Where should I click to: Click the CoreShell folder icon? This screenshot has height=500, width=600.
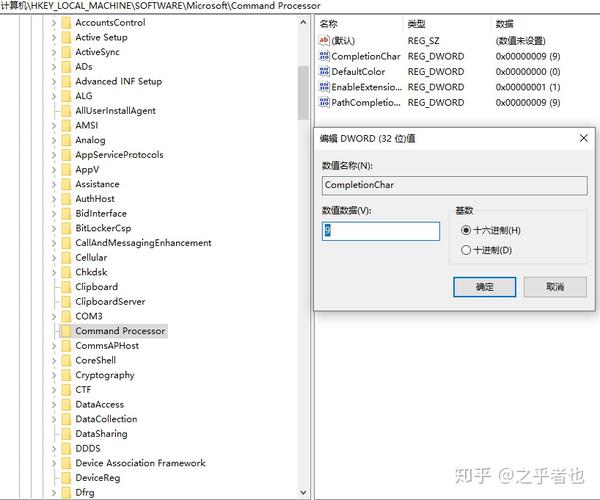(66, 360)
